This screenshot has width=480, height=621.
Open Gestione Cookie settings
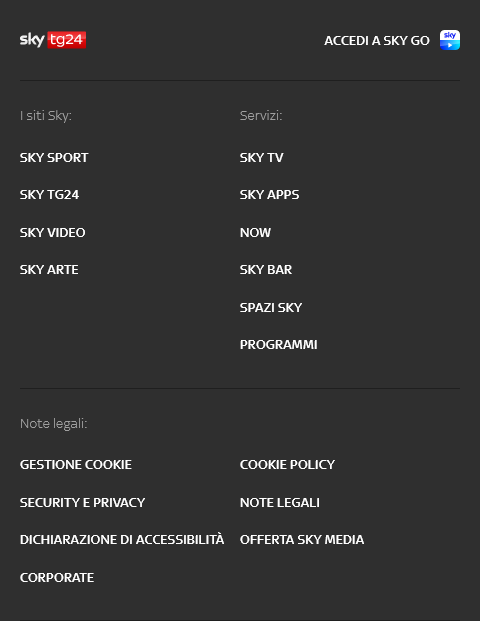[x=76, y=465]
